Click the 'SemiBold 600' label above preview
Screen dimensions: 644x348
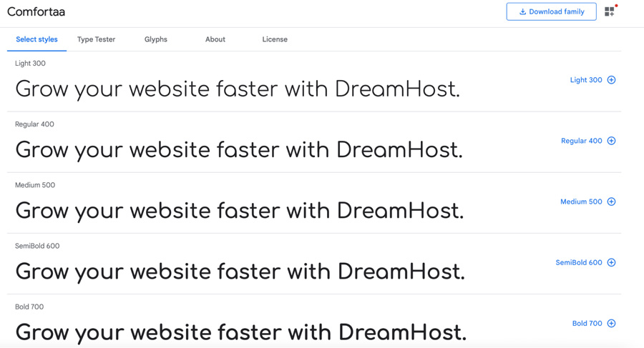coord(37,246)
